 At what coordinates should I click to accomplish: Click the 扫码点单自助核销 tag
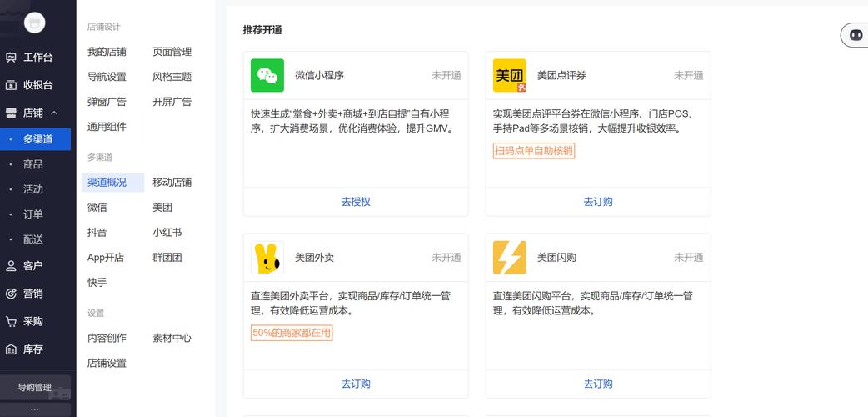(x=534, y=151)
